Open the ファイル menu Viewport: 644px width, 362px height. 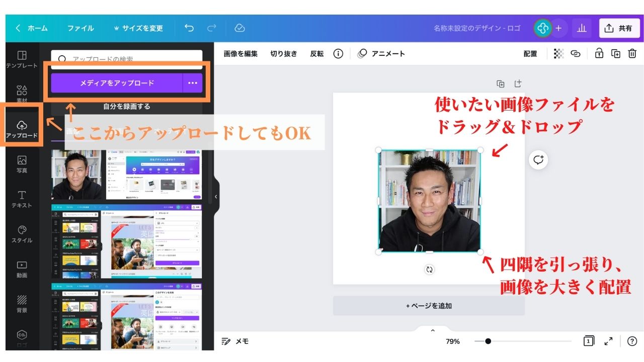[80, 28]
